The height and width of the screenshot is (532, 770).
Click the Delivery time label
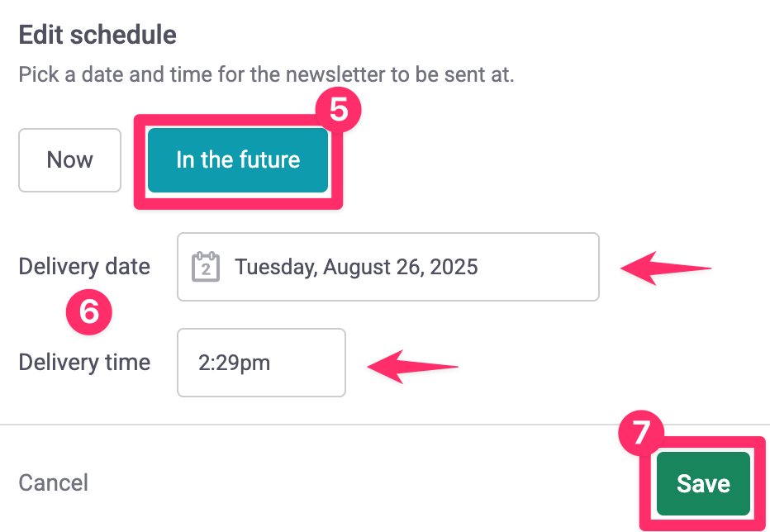(84, 363)
